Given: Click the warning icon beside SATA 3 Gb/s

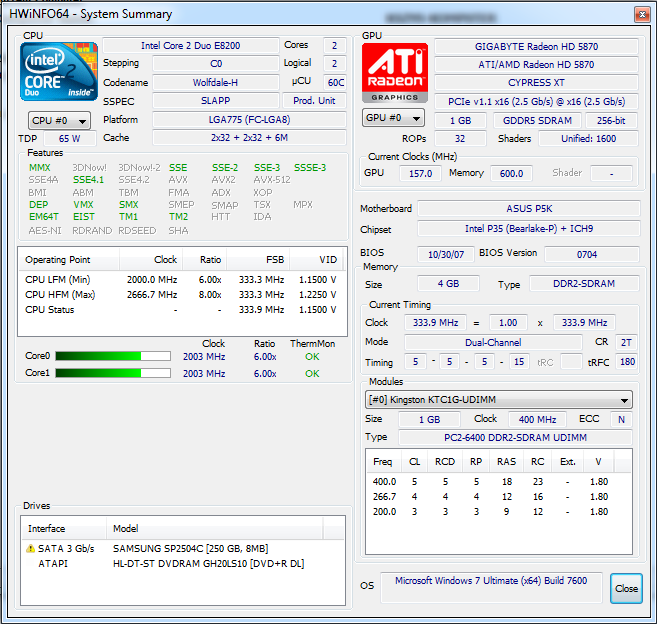Looking at the screenshot, I should 31,549.
